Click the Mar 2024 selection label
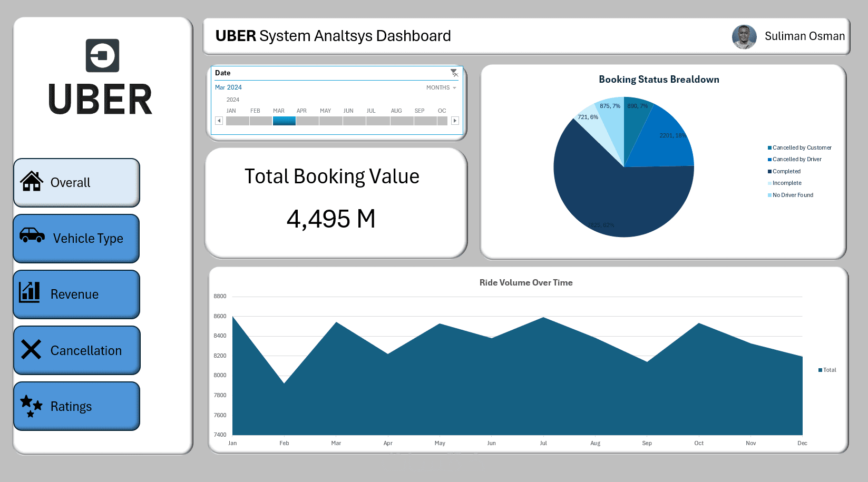This screenshot has width=868, height=482. coord(228,87)
